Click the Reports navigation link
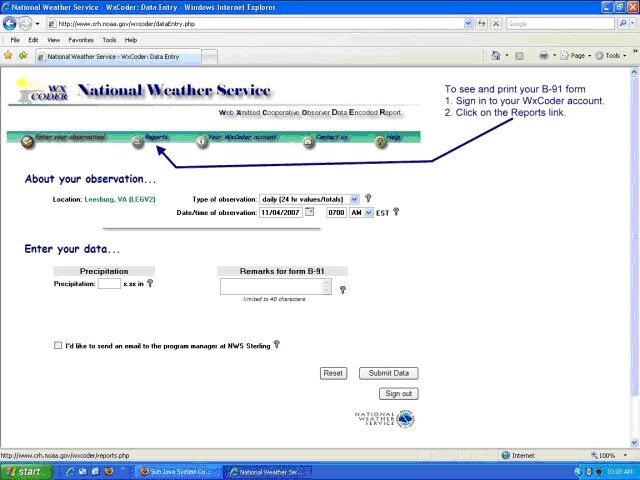The image size is (640, 480). click(156, 137)
